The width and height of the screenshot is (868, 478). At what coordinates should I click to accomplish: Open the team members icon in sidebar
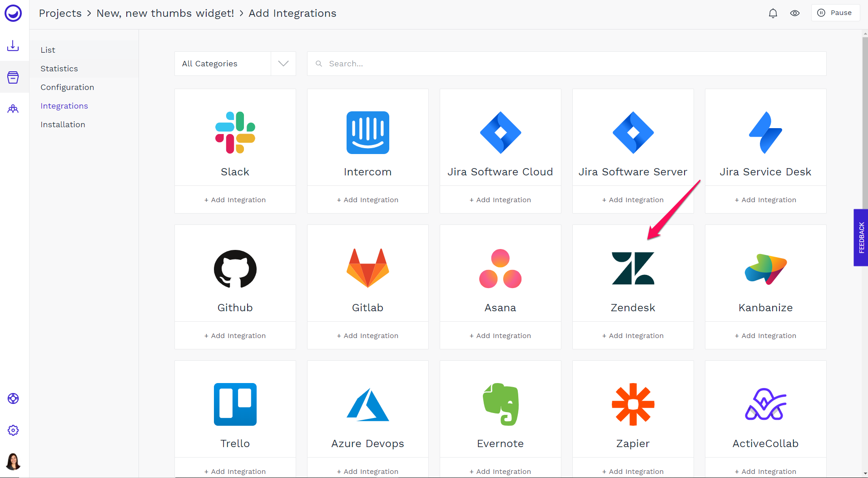coord(13,109)
